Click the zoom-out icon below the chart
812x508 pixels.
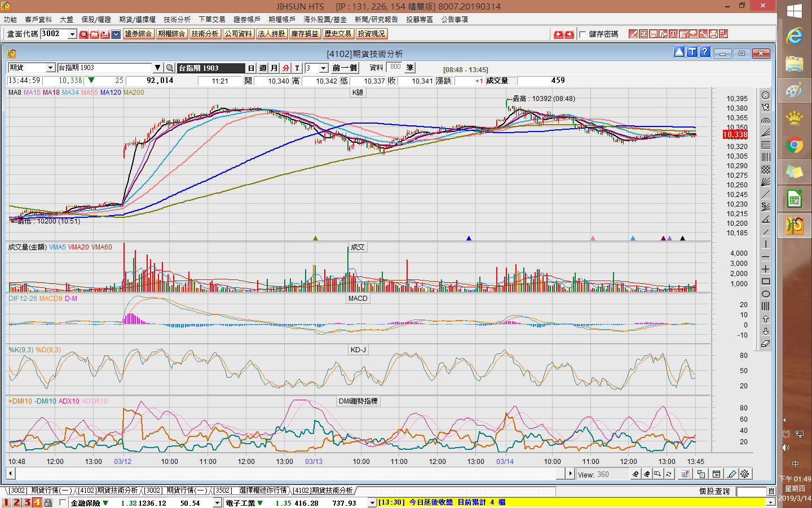click(647, 474)
